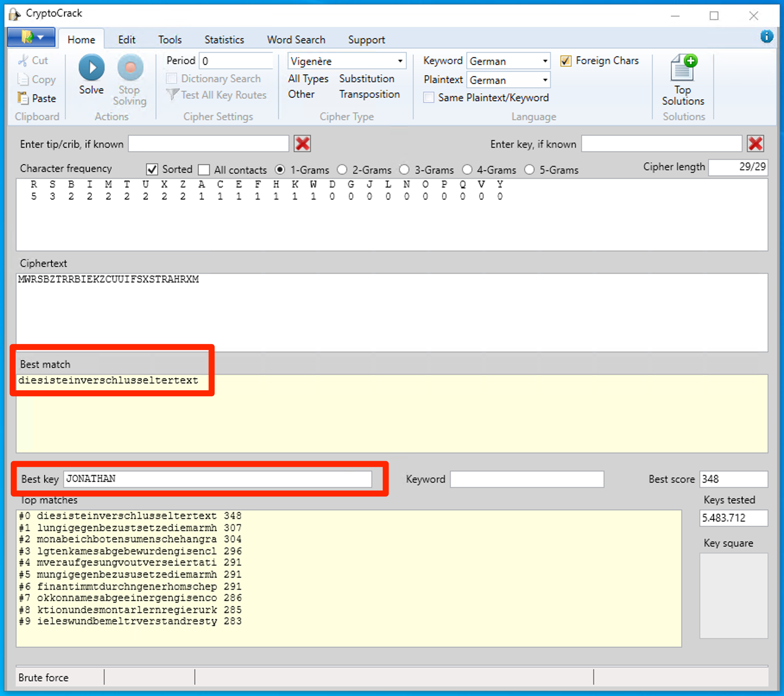Viewport: 784px width, 696px height.
Task: Click the Substitution cipher filter
Action: tap(367, 79)
